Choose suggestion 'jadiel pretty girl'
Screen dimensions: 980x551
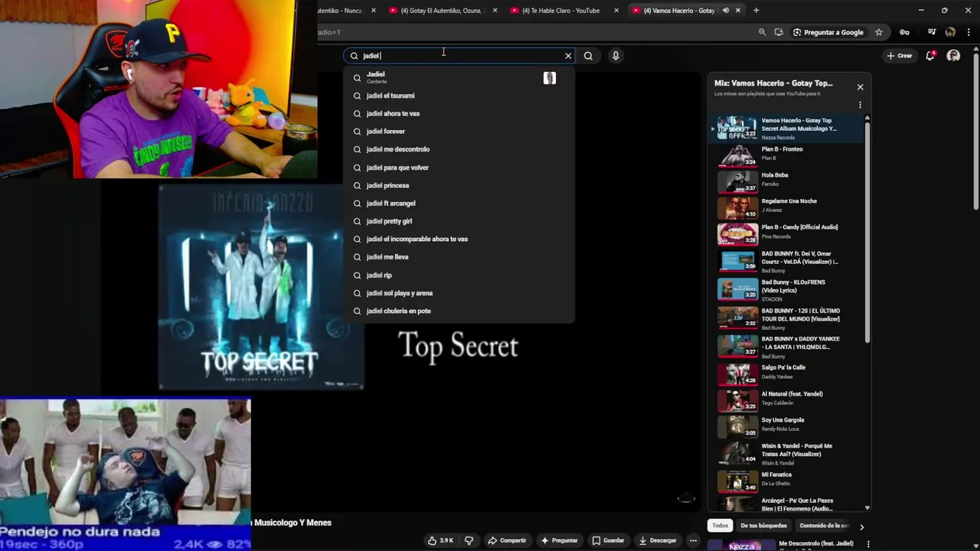click(459, 221)
